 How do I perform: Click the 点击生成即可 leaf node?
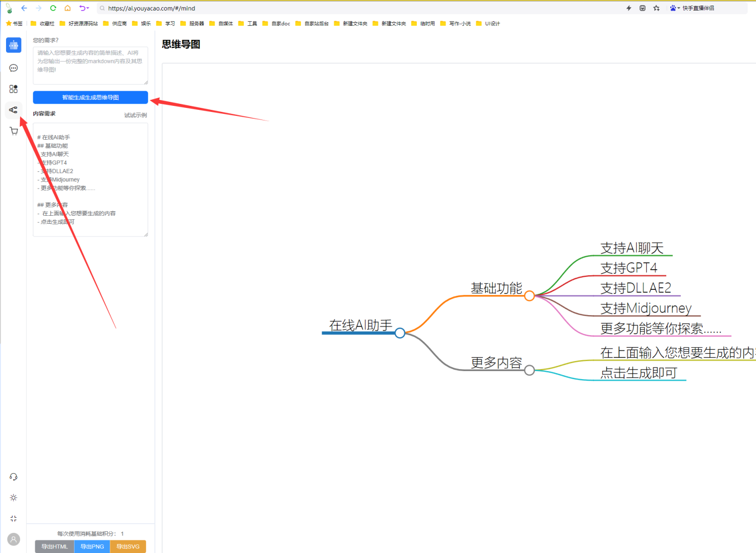(639, 373)
